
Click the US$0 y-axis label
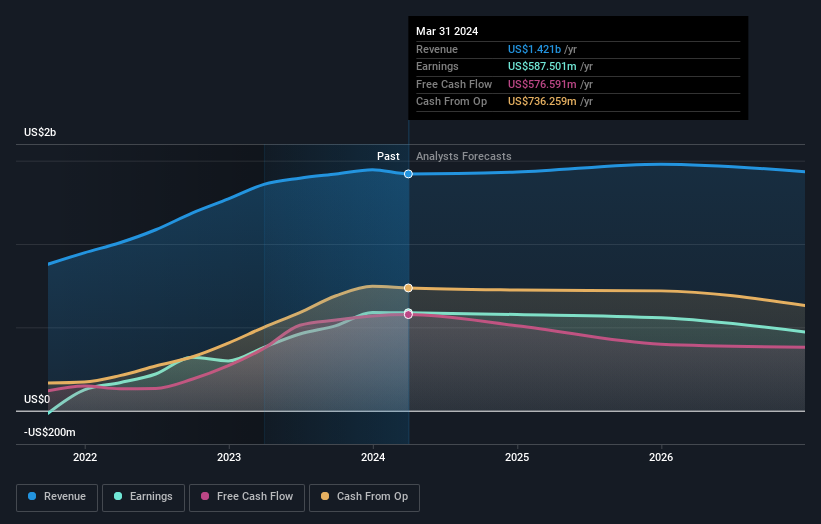pos(37,399)
